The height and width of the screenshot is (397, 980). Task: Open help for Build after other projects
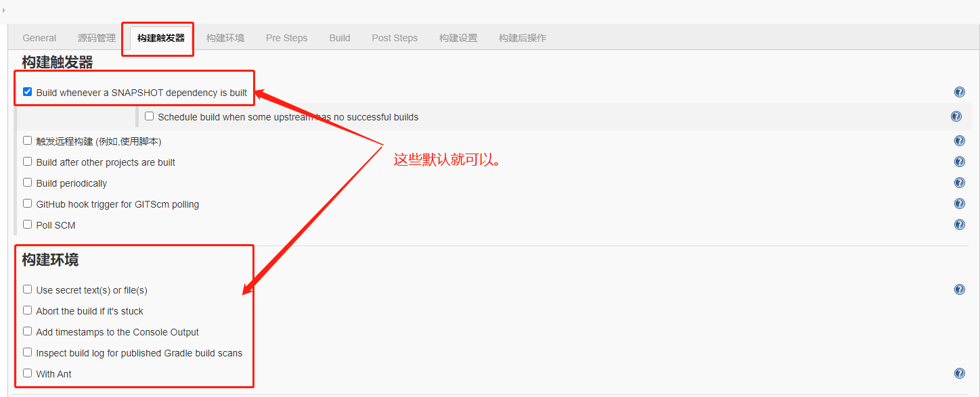pos(959,162)
